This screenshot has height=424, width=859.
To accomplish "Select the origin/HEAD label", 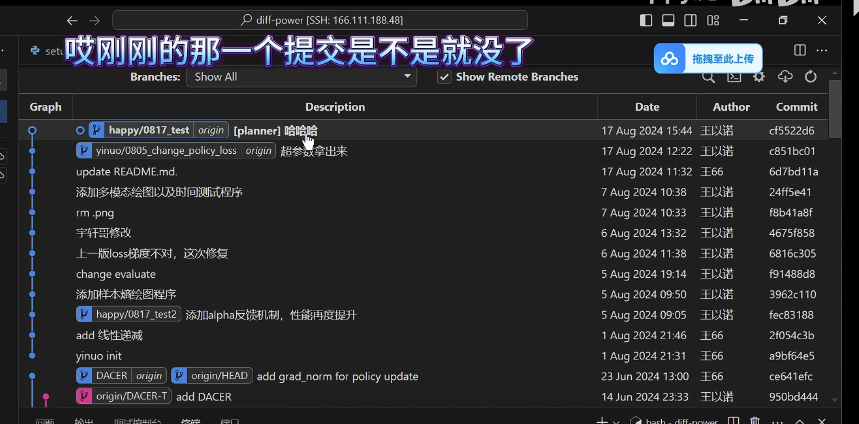I will tap(219, 376).
